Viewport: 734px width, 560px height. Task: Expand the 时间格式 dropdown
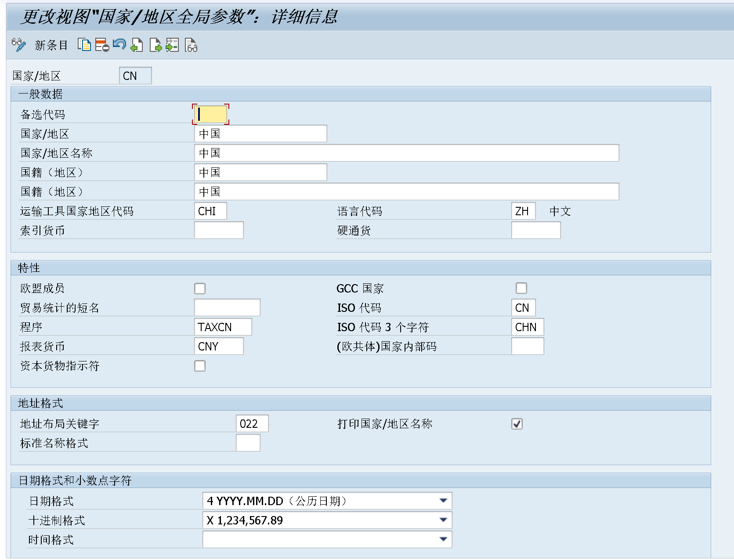tap(443, 539)
